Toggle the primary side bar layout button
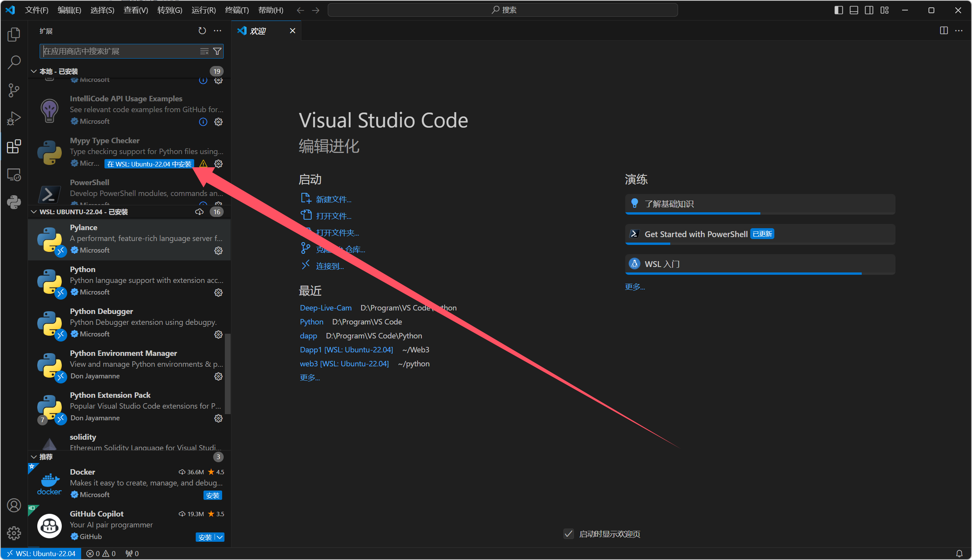 point(838,10)
